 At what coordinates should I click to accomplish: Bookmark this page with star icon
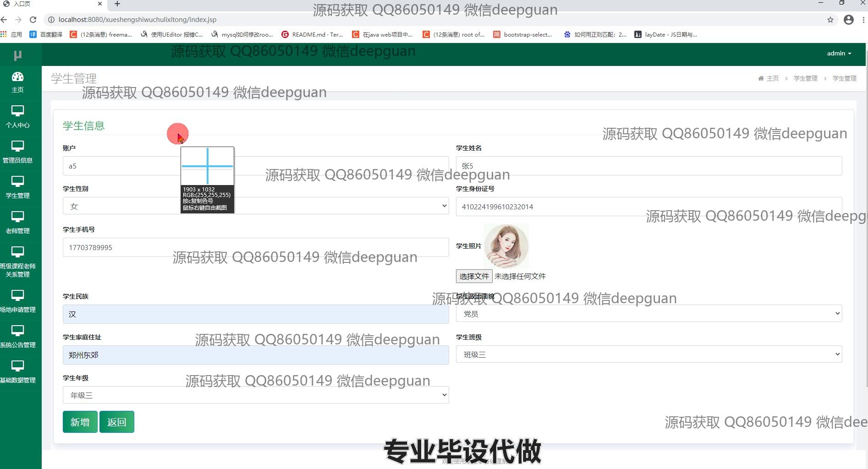coord(830,20)
